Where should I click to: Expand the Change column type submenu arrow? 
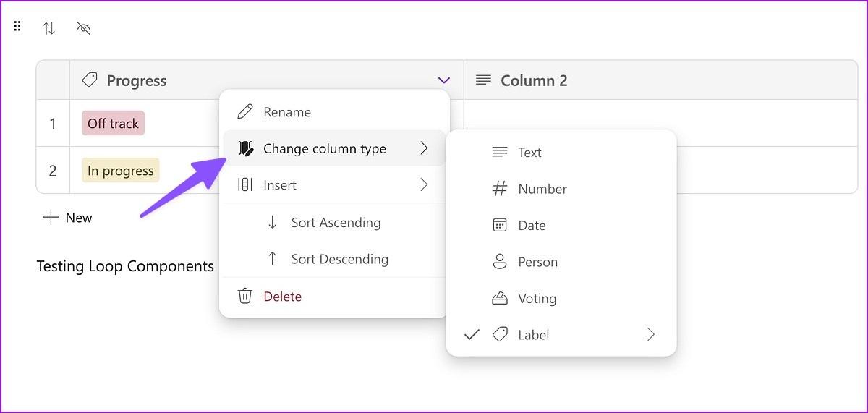424,148
